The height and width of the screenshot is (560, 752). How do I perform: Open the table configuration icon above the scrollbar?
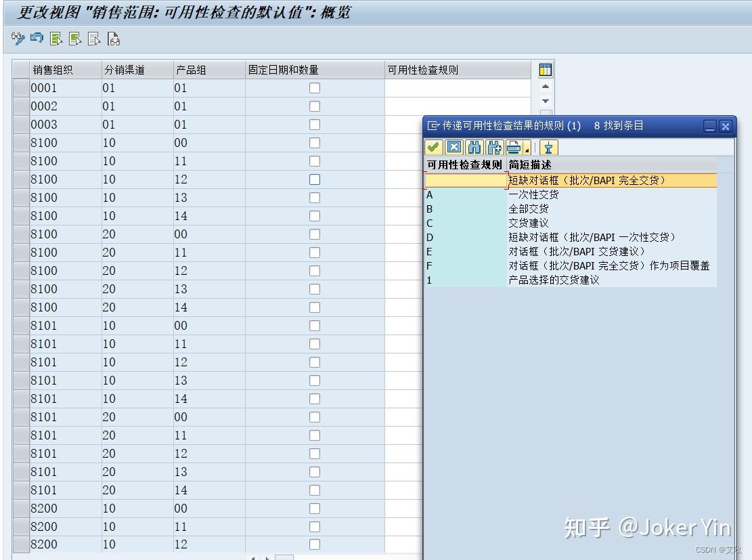(544, 70)
